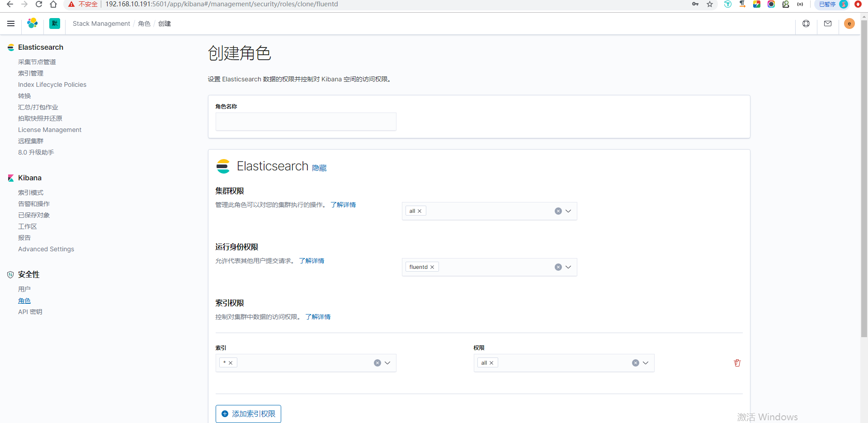Hide the Elasticsearch section via 隐藏
868x423 pixels.
coord(319,168)
